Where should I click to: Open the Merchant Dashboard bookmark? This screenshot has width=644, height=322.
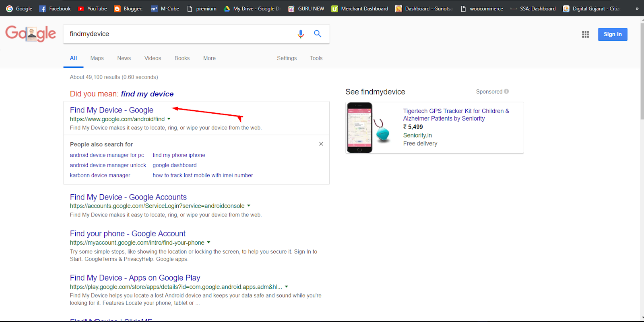click(x=360, y=8)
